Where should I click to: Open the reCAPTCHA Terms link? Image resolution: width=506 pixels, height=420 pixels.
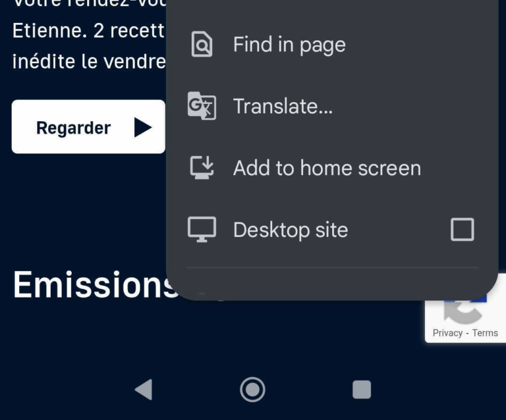tap(485, 333)
